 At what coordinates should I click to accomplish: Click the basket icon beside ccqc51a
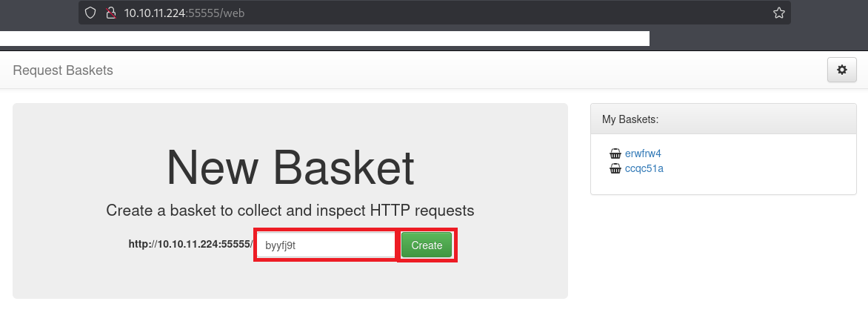pos(615,168)
